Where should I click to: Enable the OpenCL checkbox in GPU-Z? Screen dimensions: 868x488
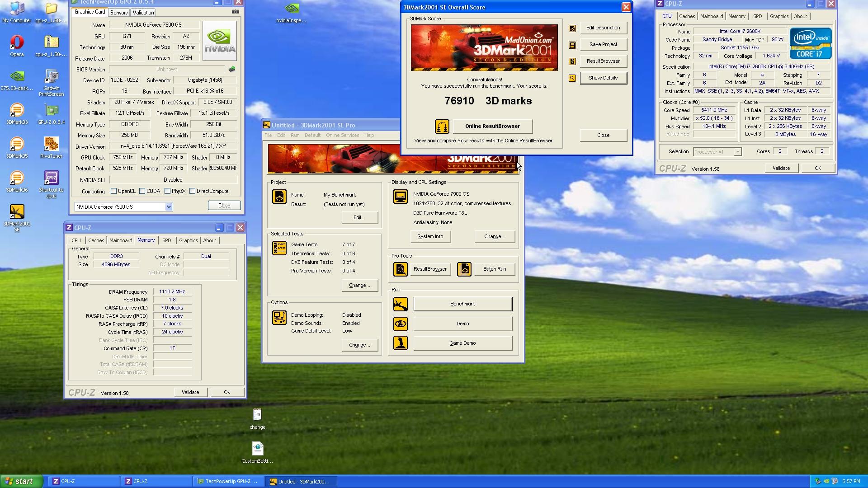114,191
